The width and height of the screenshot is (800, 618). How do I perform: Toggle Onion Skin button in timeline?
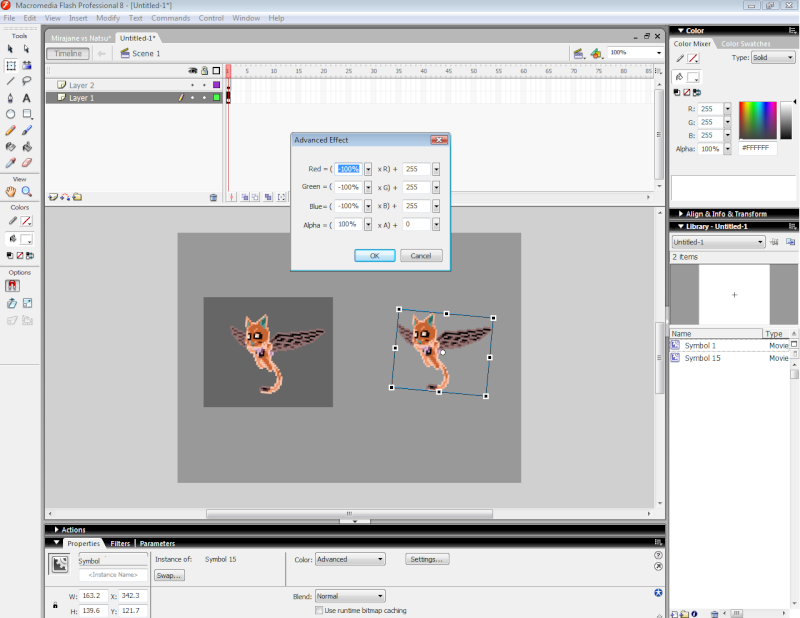tap(245, 197)
